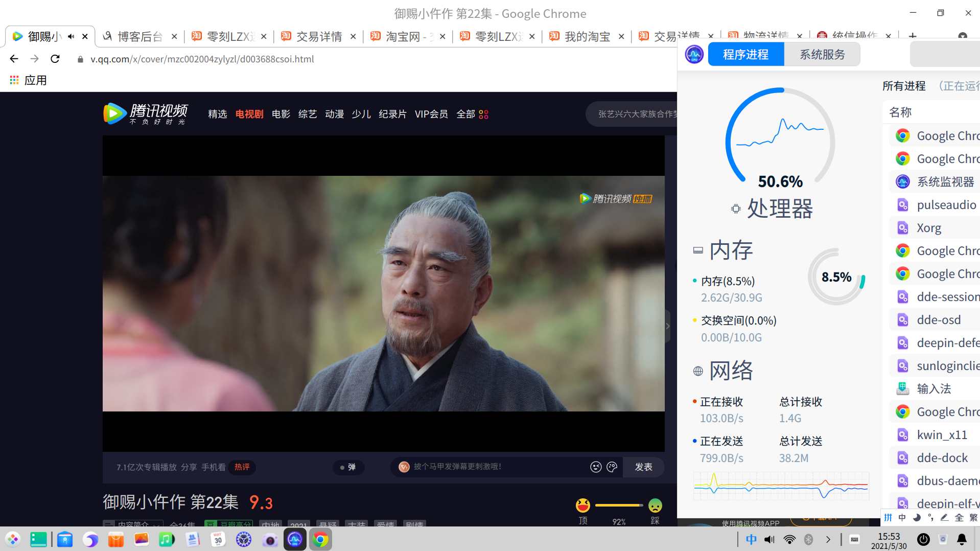Toggle 繁 traditional Chinese in input bar
The height and width of the screenshot is (551, 980).
pyautogui.click(x=973, y=517)
